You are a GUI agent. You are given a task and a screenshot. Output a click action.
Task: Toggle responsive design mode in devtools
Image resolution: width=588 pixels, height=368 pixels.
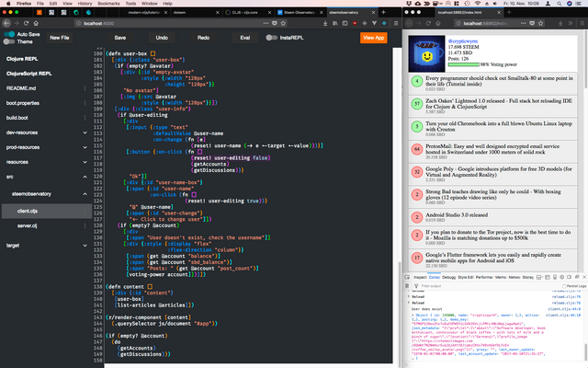point(555,277)
